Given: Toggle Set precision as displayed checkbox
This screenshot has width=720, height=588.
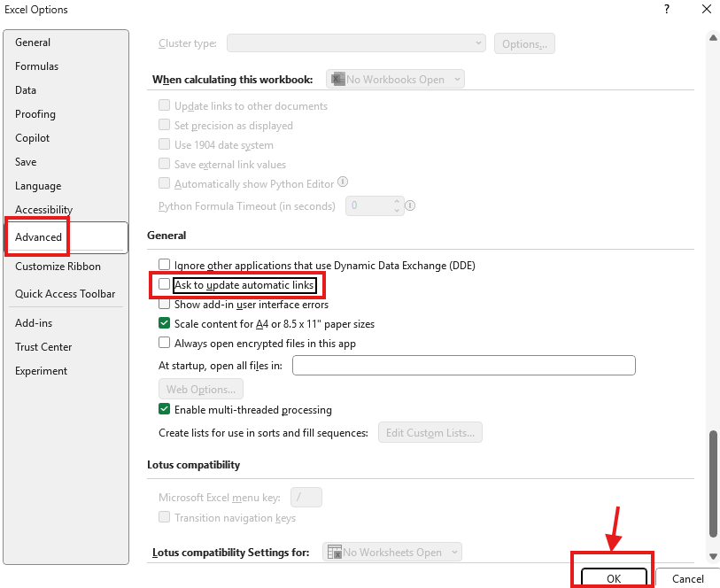Looking at the screenshot, I should [x=164, y=124].
